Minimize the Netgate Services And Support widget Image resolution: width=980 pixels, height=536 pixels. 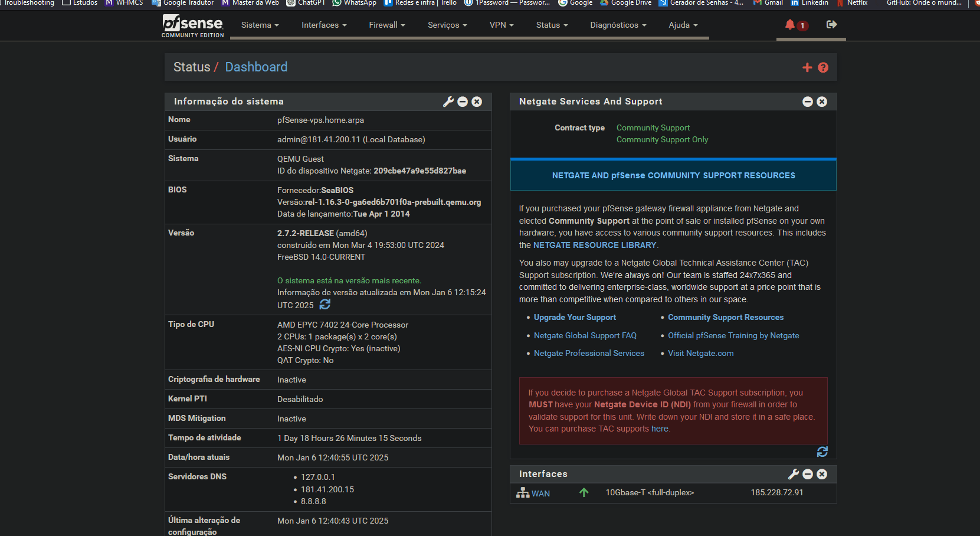point(808,102)
